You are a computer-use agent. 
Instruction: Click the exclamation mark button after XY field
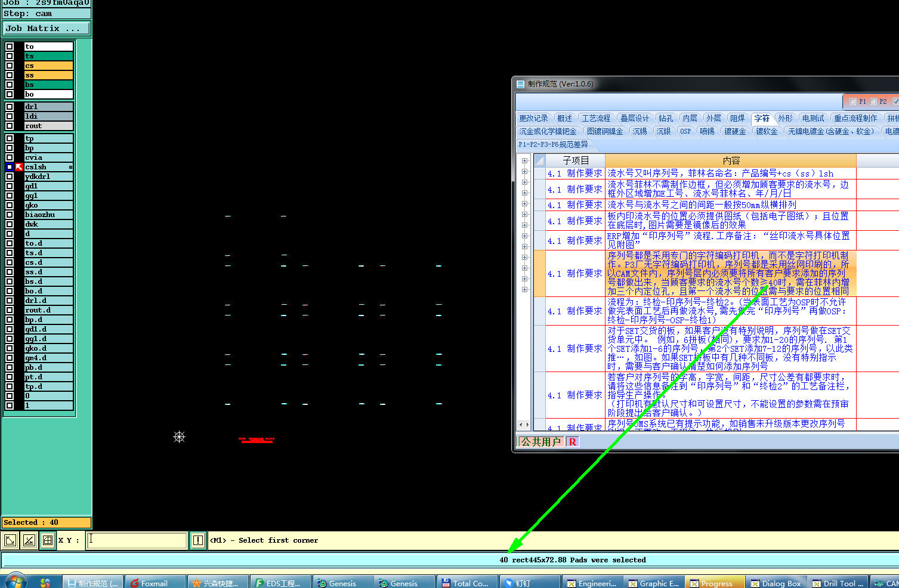(198, 540)
